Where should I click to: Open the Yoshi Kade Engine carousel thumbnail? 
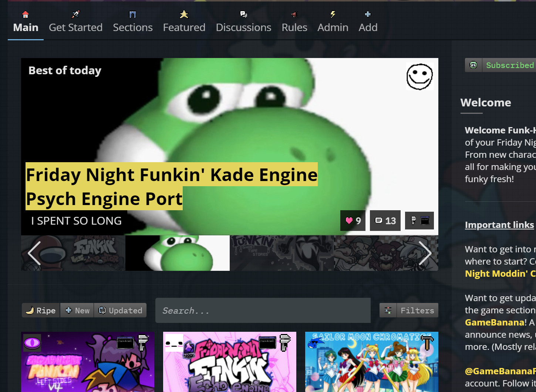tap(177, 253)
